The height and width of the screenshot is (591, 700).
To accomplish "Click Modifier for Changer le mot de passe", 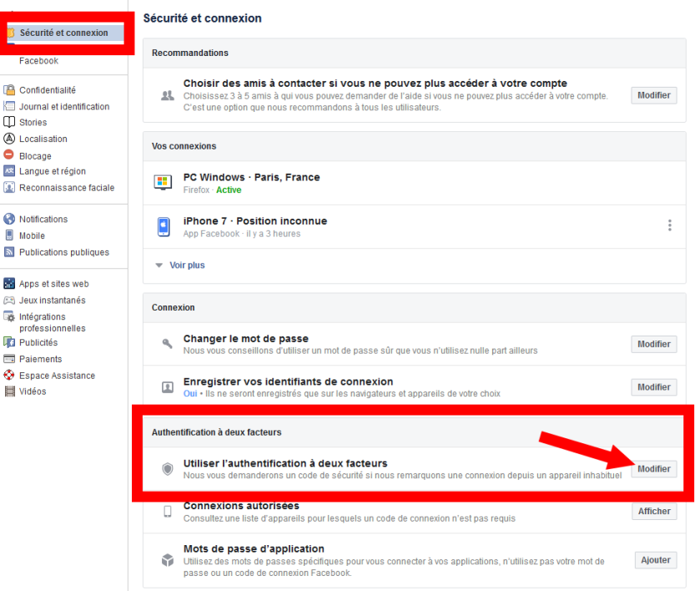I will [x=653, y=344].
